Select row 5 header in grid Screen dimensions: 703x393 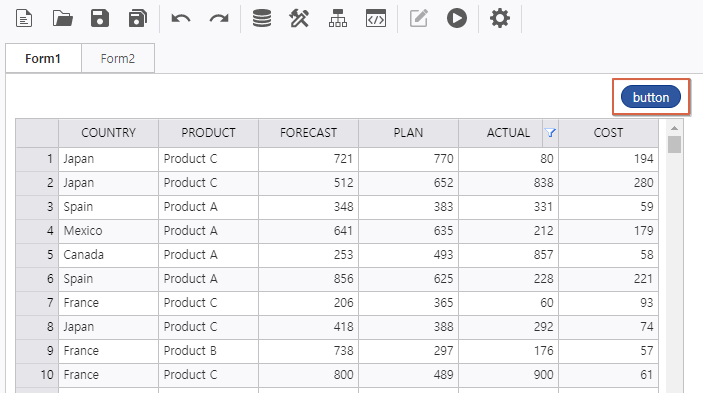tap(37, 255)
